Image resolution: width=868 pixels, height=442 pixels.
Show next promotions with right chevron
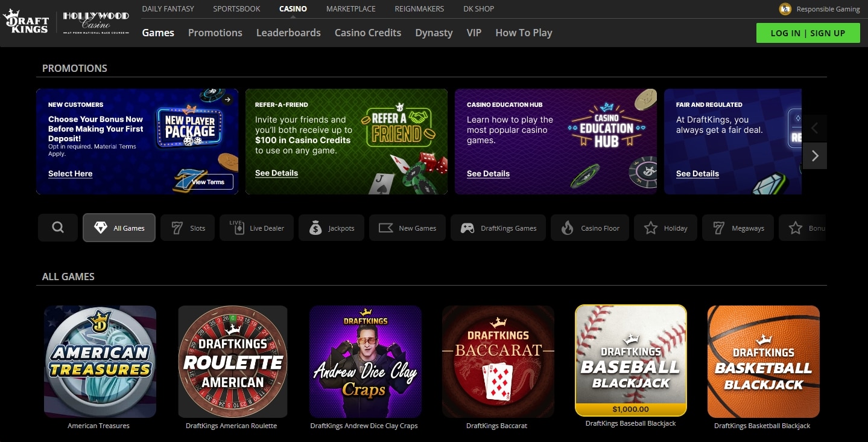point(815,156)
